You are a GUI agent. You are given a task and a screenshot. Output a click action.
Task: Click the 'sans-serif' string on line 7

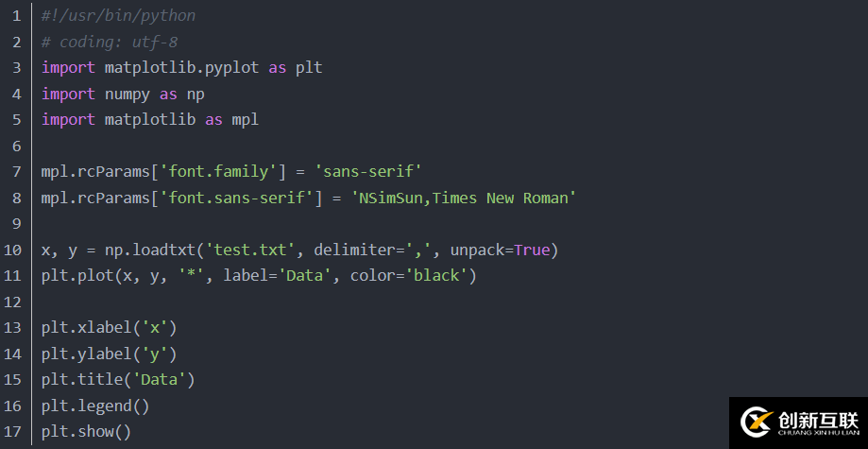pyautogui.click(x=366, y=171)
